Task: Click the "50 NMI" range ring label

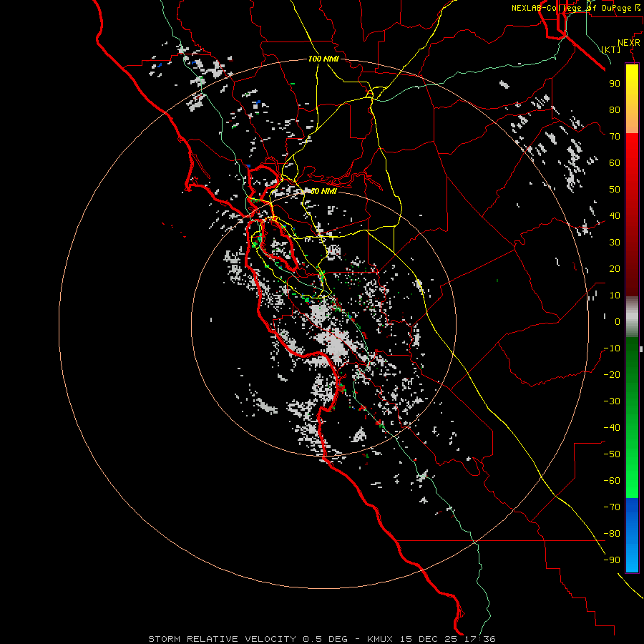Action: [323, 191]
